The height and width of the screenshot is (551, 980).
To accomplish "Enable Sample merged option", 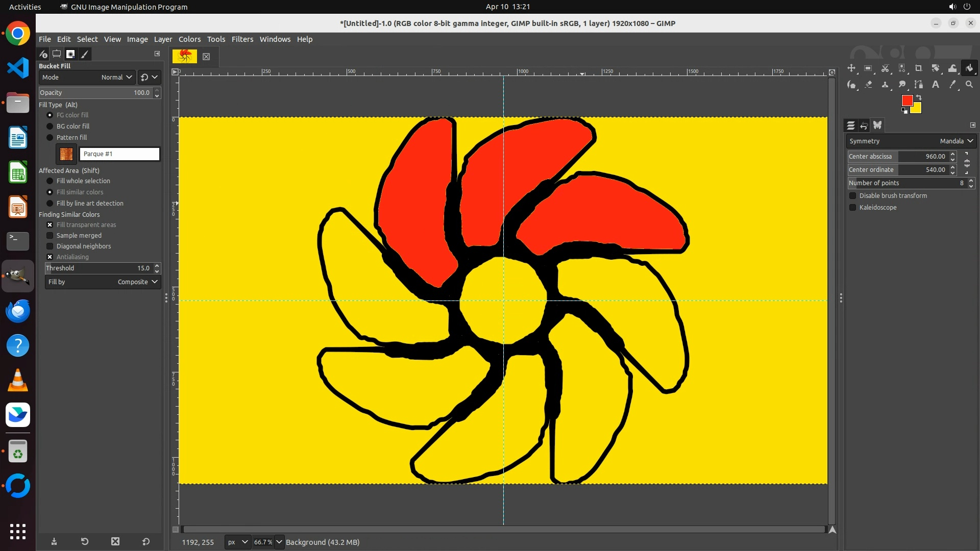I will pyautogui.click(x=50, y=236).
